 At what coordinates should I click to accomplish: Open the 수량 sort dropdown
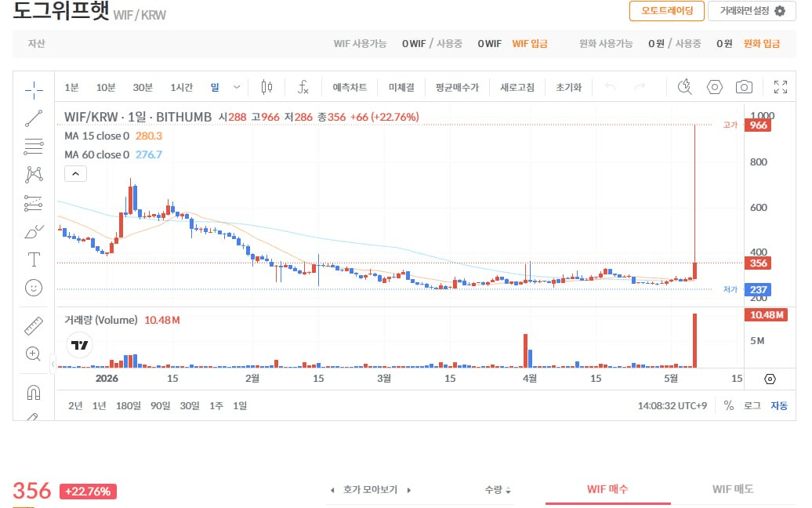pyautogui.click(x=498, y=490)
